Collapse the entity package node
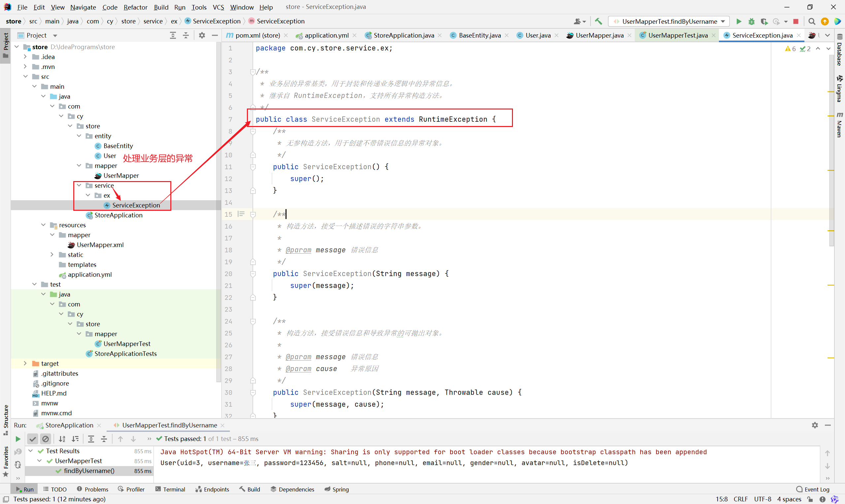845x504 pixels. 79,136
